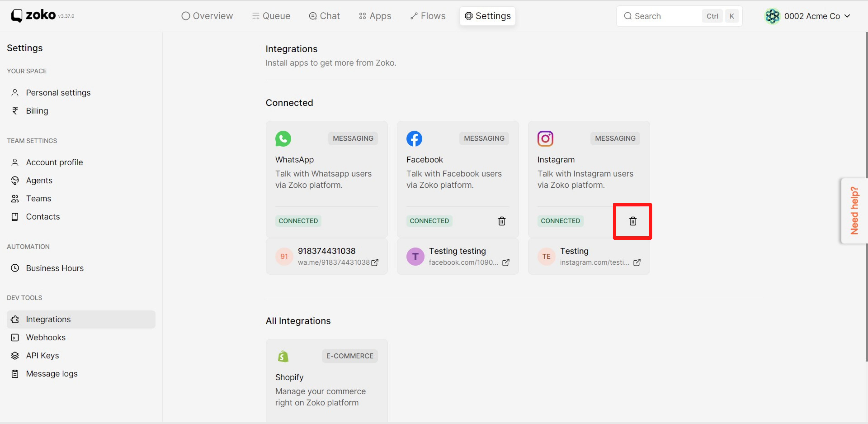Select Integrations in the sidebar

pyautogui.click(x=81, y=319)
